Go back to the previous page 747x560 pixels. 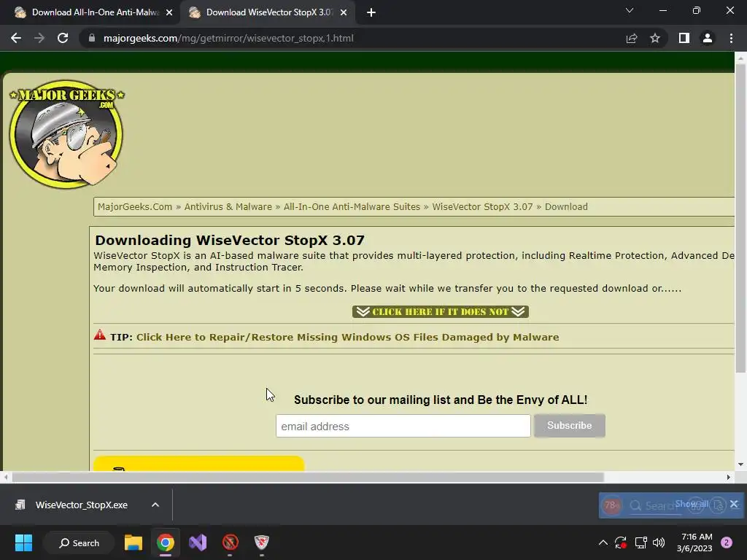click(x=16, y=38)
